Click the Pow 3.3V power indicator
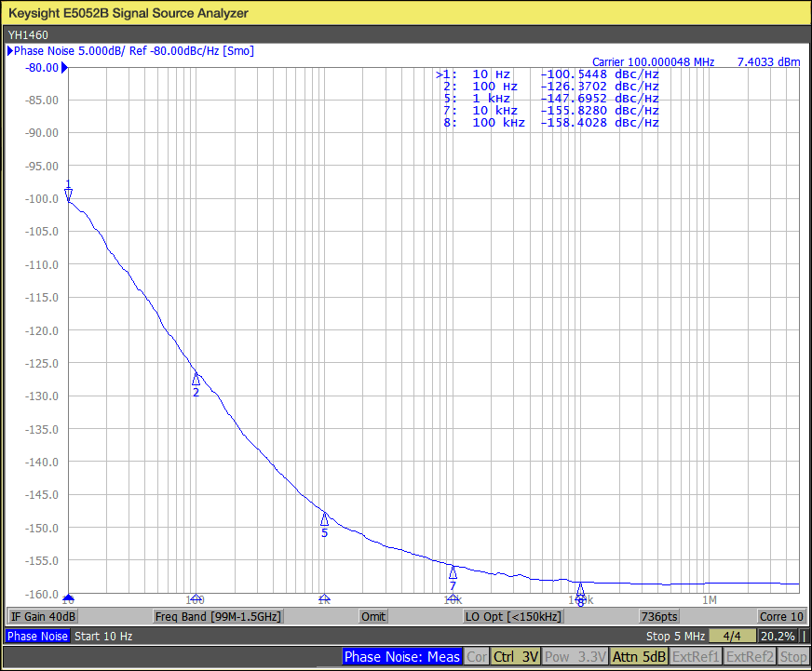The image size is (812, 671). coord(575,657)
